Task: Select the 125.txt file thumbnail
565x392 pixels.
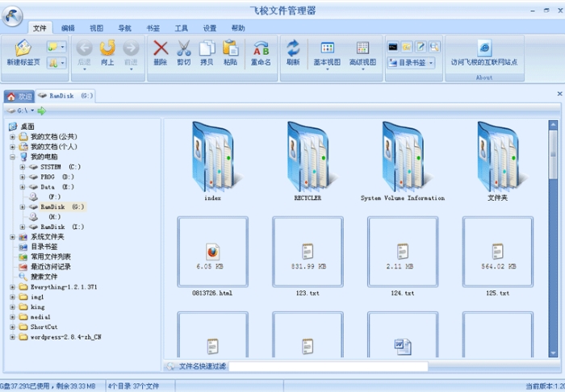Action: coord(498,252)
